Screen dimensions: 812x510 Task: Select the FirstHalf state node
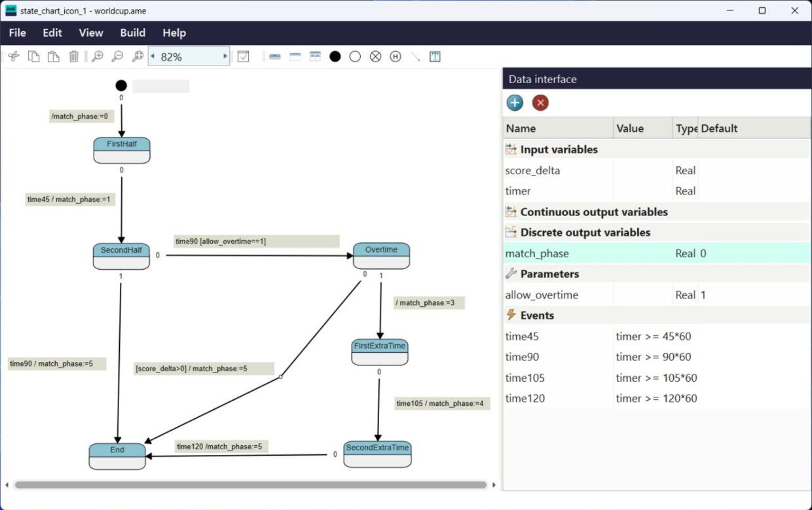pos(122,150)
